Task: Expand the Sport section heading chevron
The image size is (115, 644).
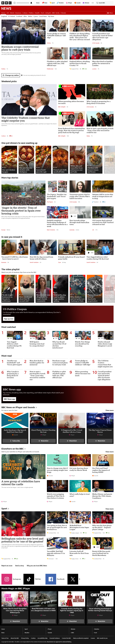Action: [8, 509]
